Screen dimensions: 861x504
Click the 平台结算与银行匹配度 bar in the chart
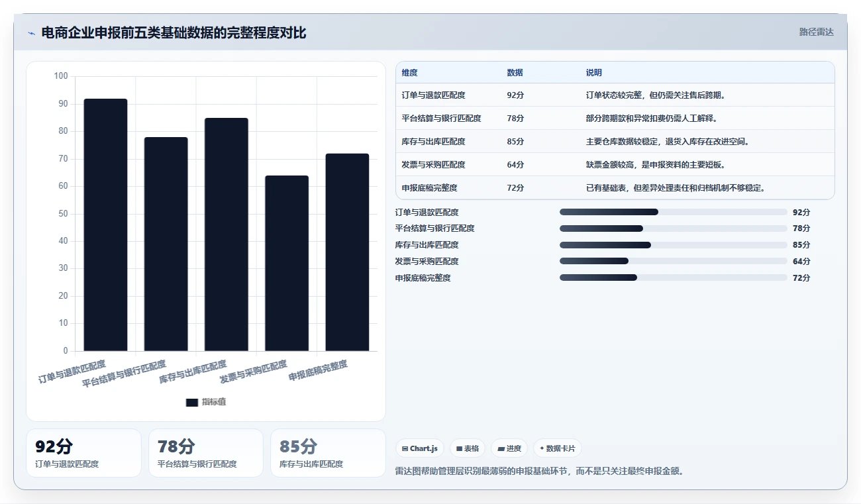tap(166, 244)
